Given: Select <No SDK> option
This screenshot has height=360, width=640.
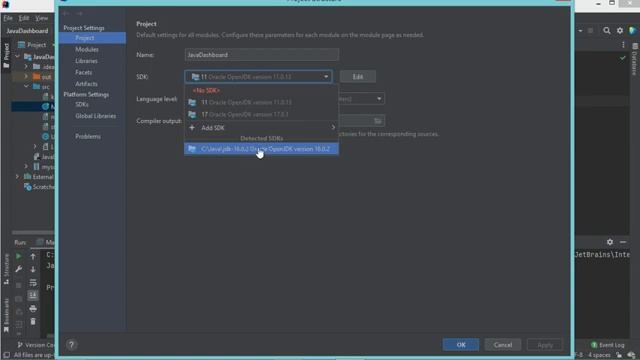Looking at the screenshot, I should [261, 90].
